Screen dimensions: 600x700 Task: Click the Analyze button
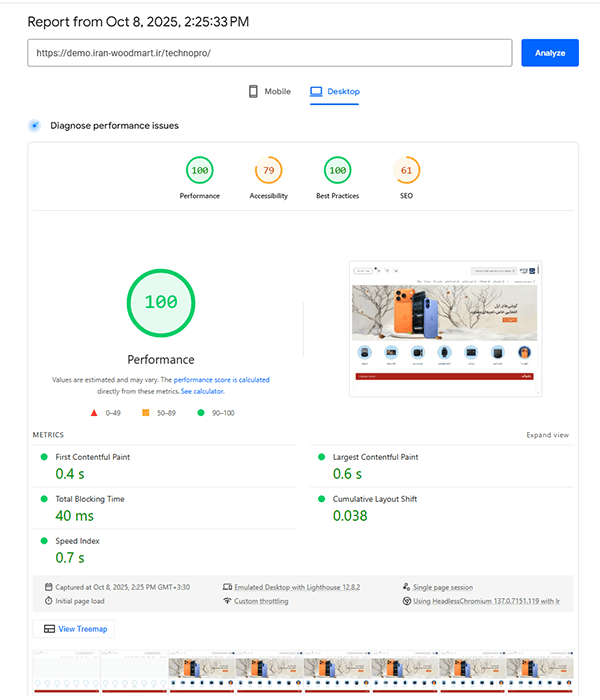(x=549, y=53)
